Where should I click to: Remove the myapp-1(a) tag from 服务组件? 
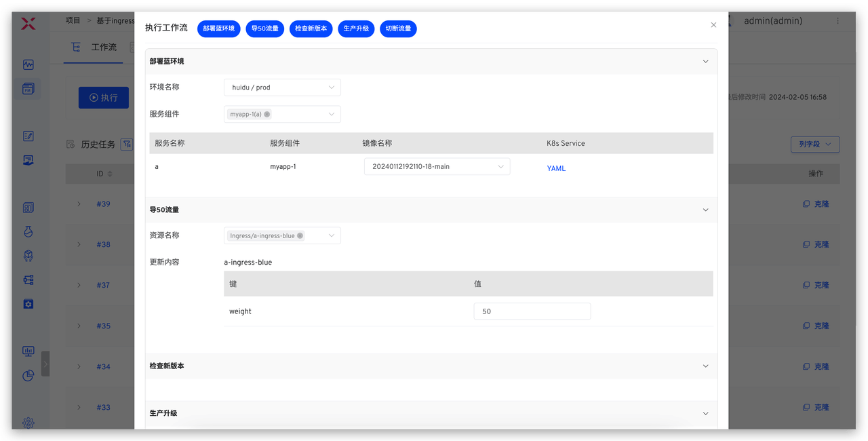point(267,115)
